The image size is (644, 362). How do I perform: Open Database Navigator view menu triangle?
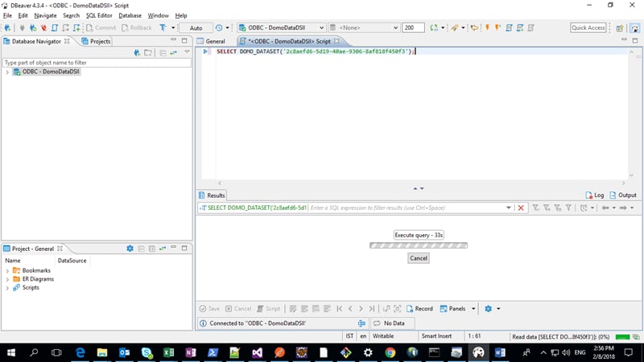(x=187, y=52)
